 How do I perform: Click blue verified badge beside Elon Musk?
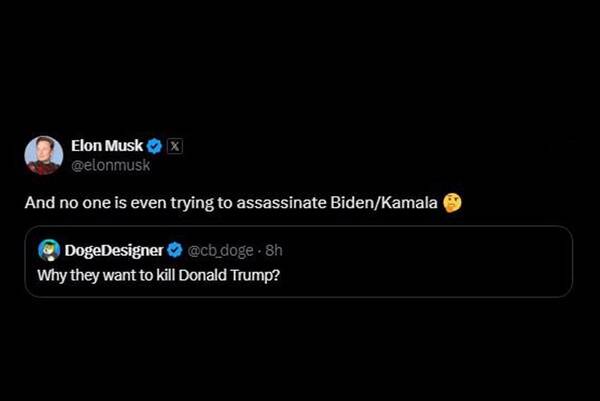point(155,146)
